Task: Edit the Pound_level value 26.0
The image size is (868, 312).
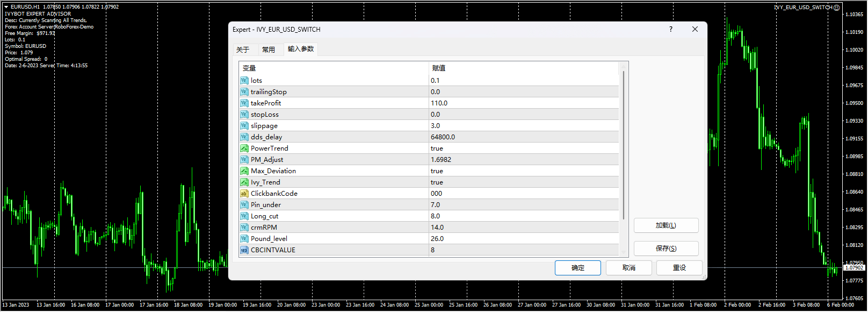Action: click(x=524, y=238)
